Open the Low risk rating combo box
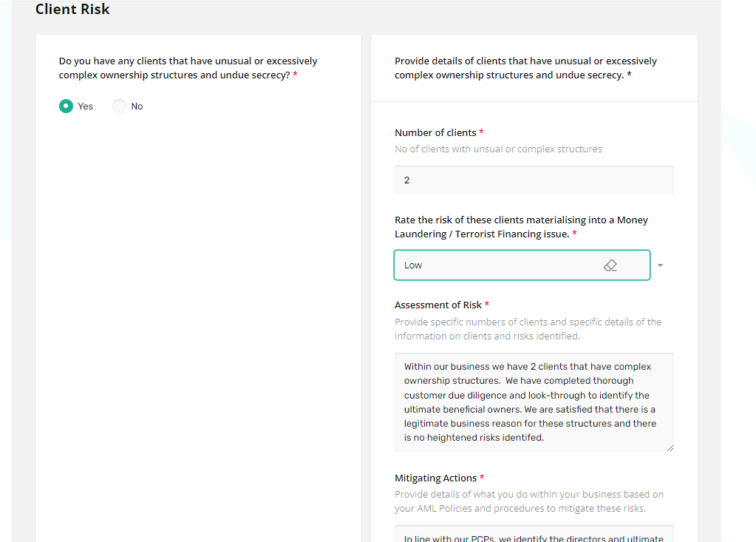Screen dimensions: 756x542 (x=495, y=265)
